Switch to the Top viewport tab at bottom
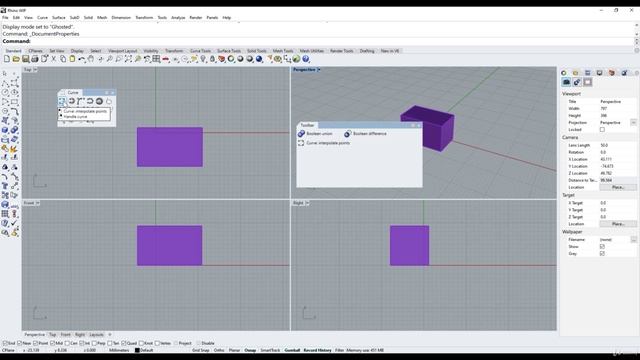 point(52,334)
